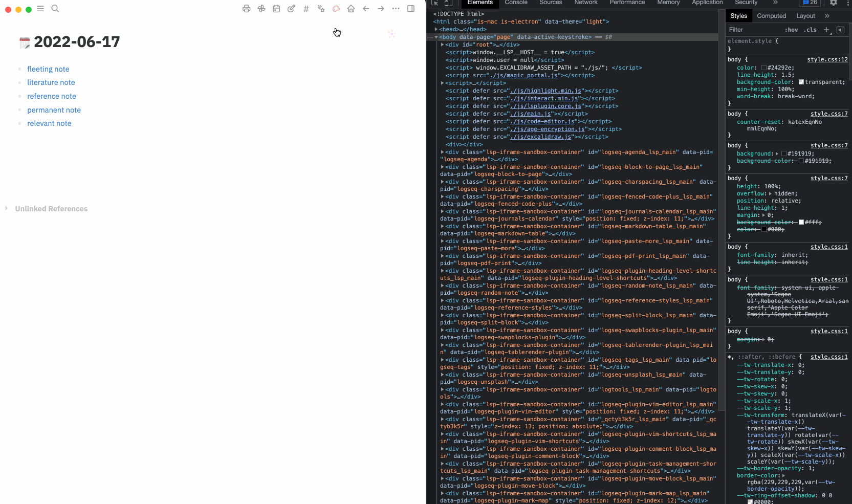This screenshot has height=504, width=852.
Task: Select the Layout tab in styles pane
Action: (806, 16)
